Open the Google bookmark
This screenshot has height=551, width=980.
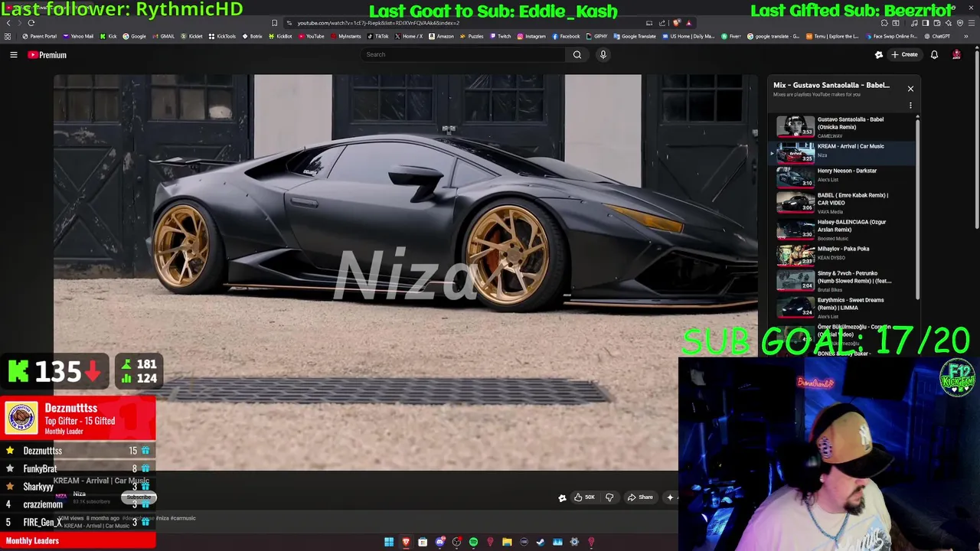click(134, 36)
